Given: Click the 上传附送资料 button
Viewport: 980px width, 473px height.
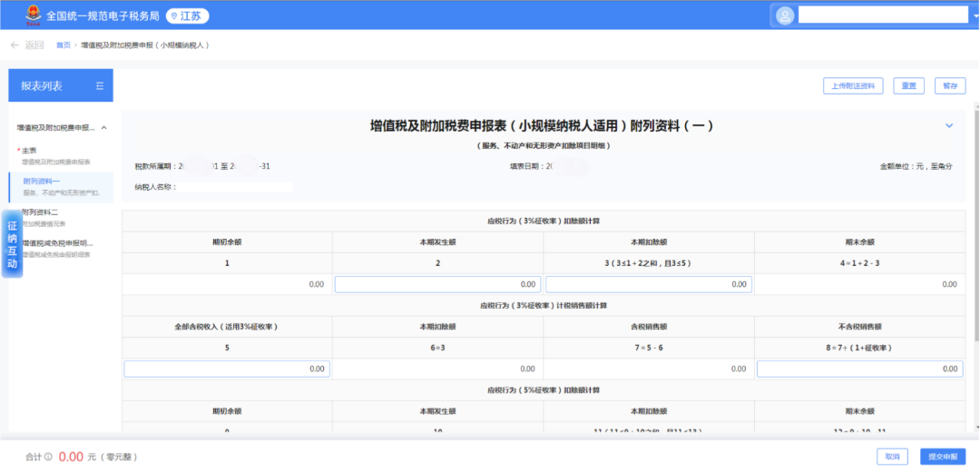Looking at the screenshot, I should pyautogui.click(x=853, y=85).
